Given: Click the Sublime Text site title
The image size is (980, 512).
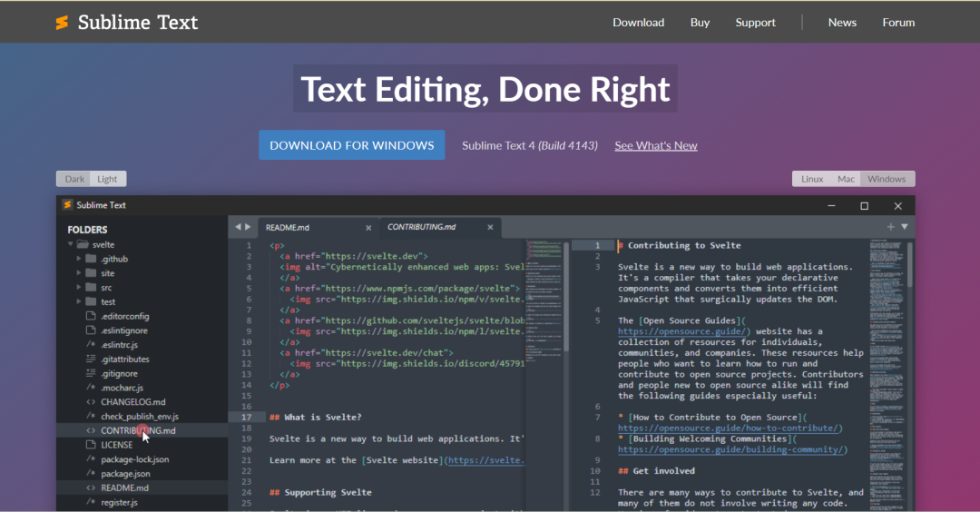Looking at the screenshot, I should (x=138, y=23).
